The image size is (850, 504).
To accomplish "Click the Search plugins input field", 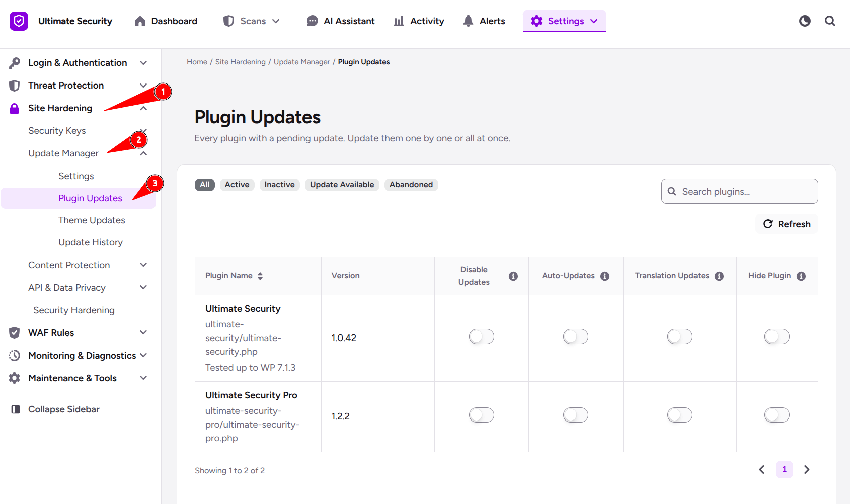I will pos(740,192).
